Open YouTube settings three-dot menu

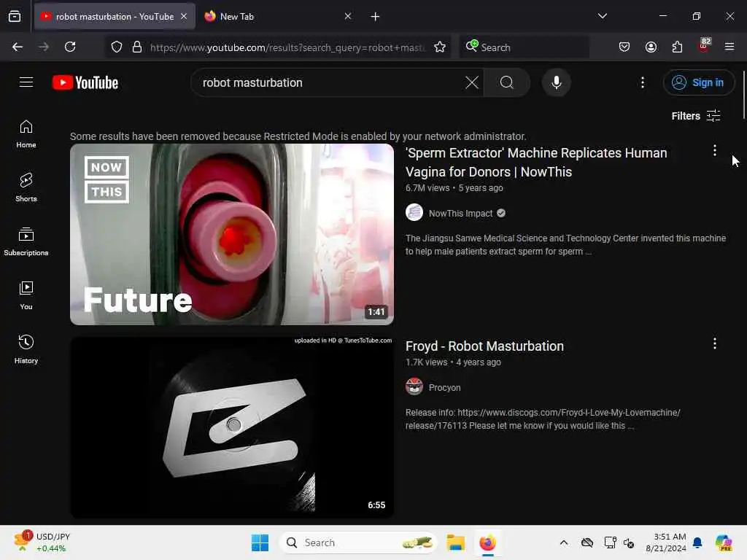(x=642, y=82)
